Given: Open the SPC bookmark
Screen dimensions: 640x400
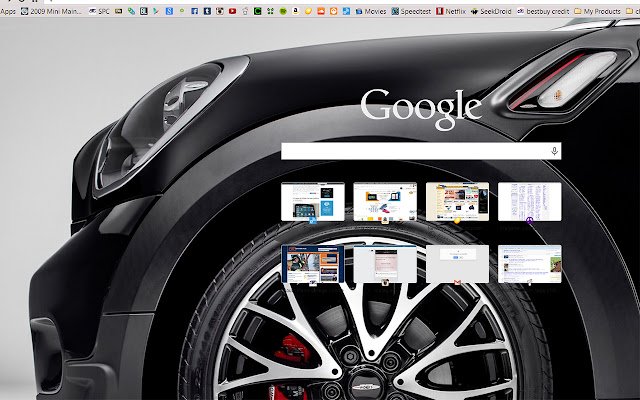Looking at the screenshot, I should (x=99, y=11).
